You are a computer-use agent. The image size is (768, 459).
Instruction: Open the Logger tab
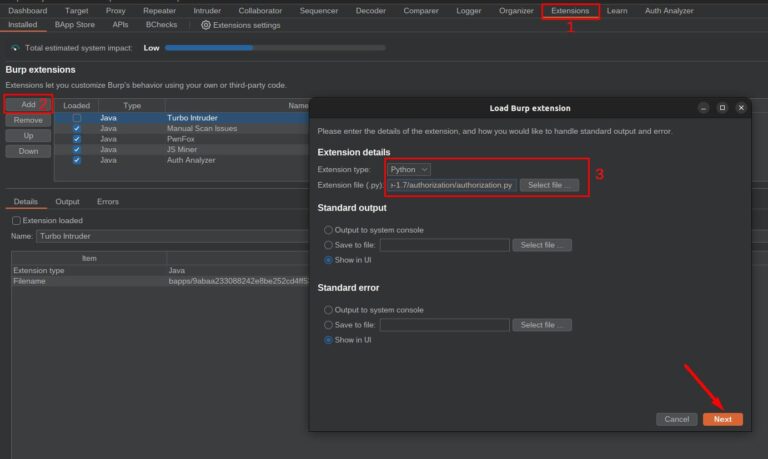click(469, 10)
